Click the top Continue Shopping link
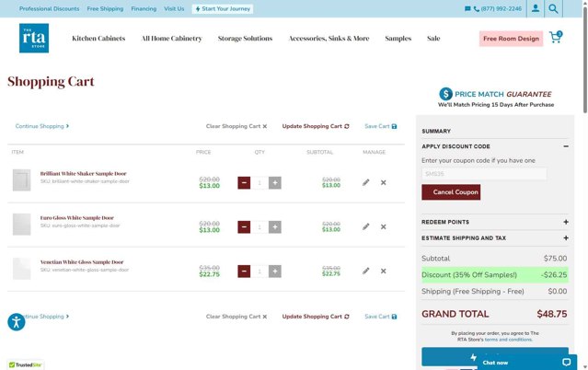588x370 pixels. 42,126
